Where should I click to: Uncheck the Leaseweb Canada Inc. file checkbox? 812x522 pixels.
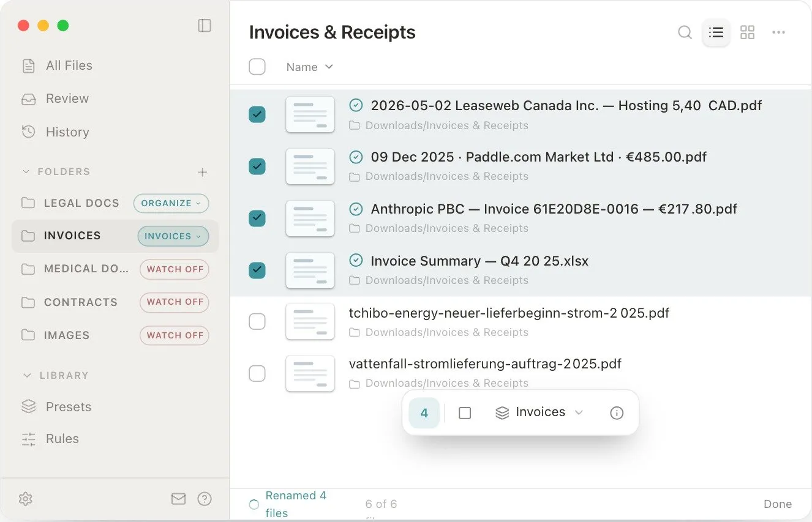(x=257, y=114)
